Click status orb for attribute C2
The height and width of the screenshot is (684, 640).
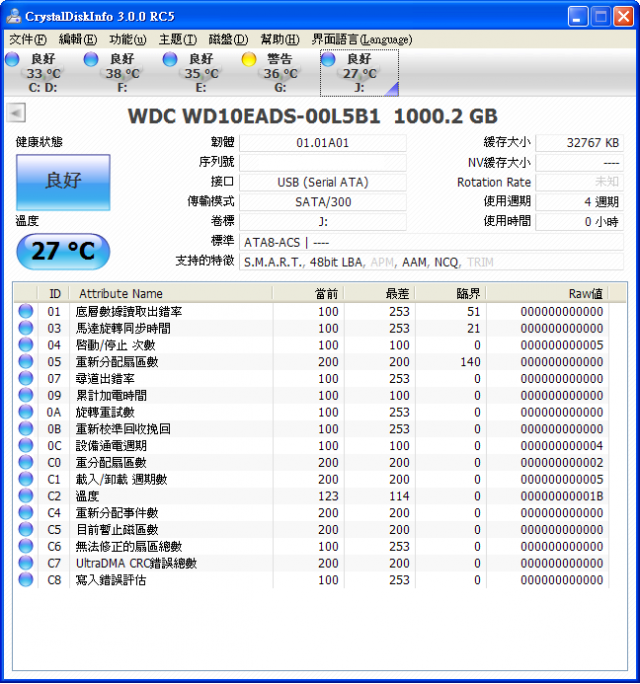(x=26, y=496)
